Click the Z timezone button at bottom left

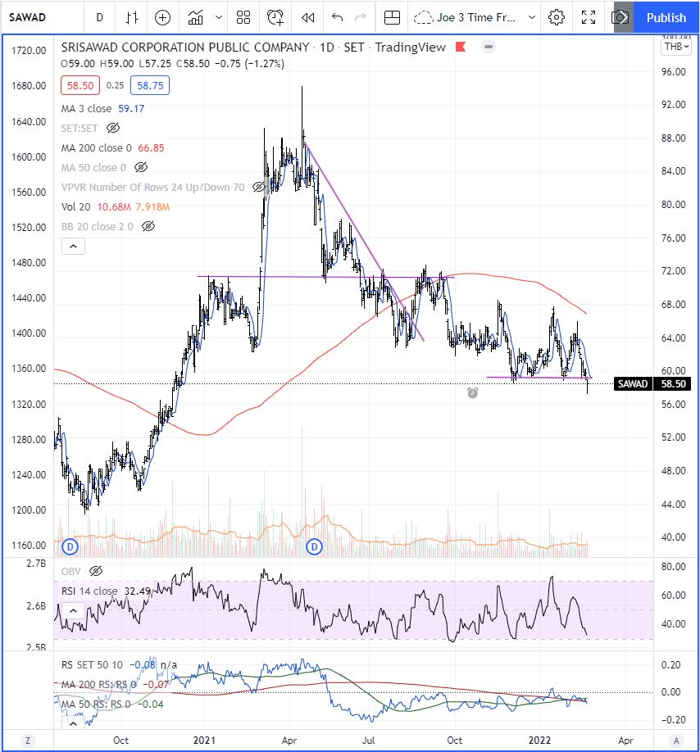[x=28, y=741]
